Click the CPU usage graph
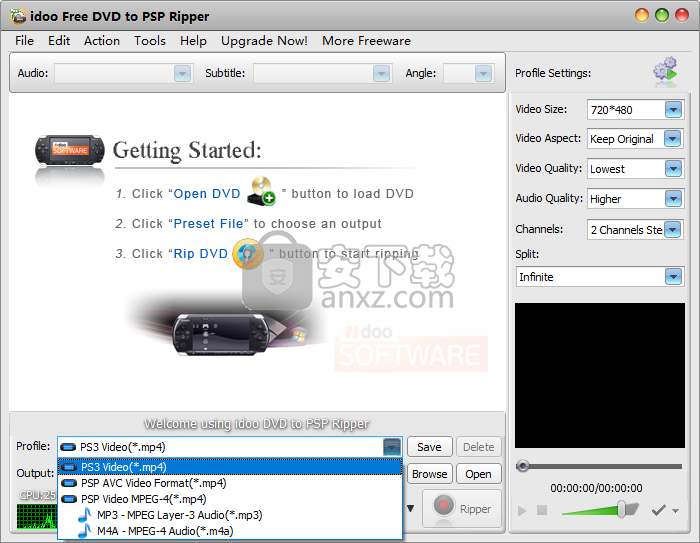The image size is (700, 543). (37, 517)
